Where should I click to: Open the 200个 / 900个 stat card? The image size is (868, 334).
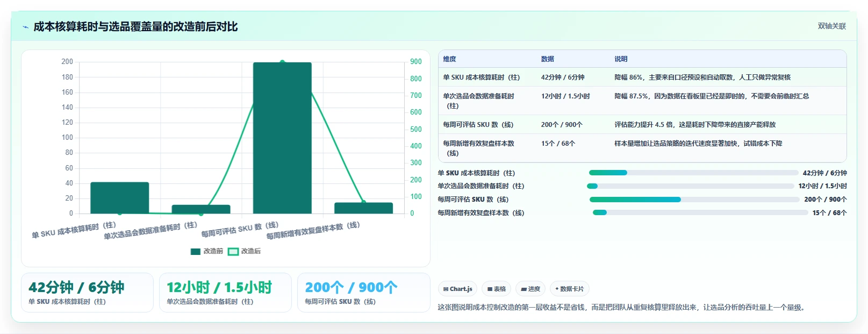[x=364, y=293]
